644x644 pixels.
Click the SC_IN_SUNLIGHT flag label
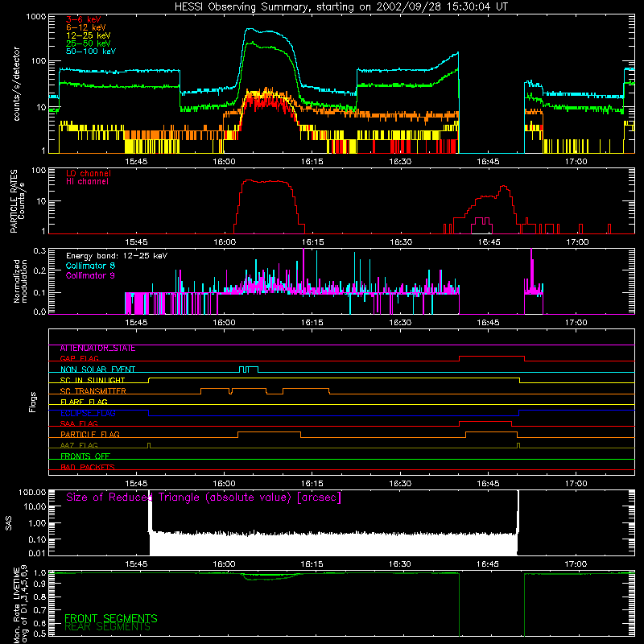(92, 380)
